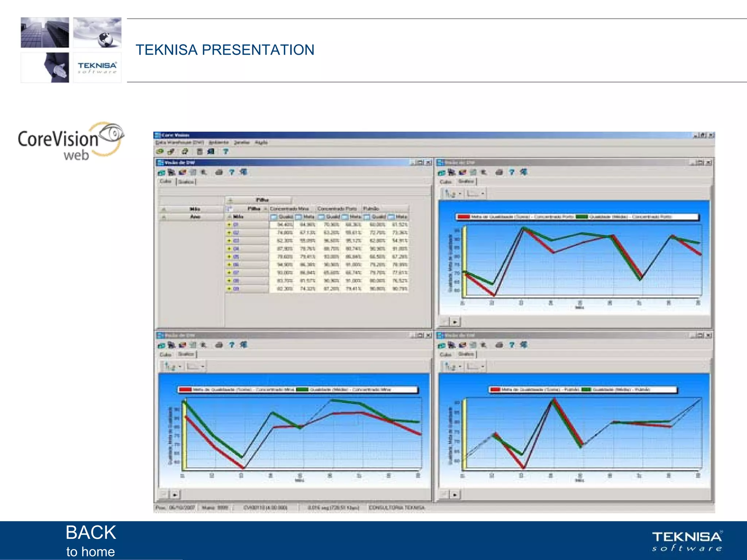747x560 pixels.
Task: Click the CoreVision web logo on the slide
Action: click(x=71, y=141)
